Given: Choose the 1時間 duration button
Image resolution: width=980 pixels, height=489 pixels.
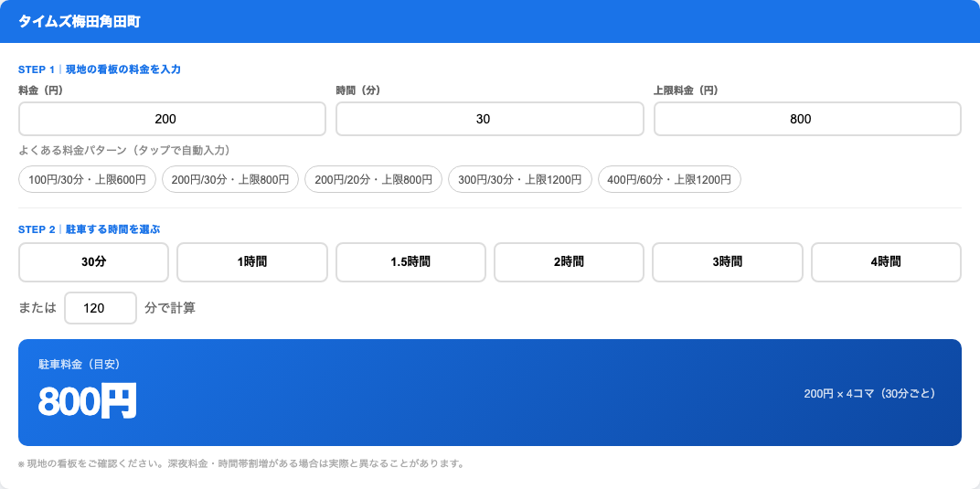Looking at the screenshot, I should [x=252, y=262].
